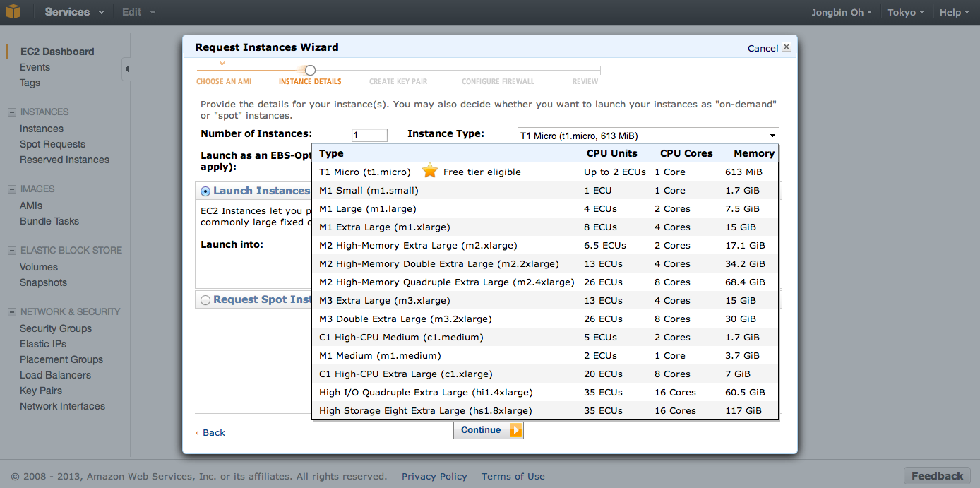980x488 pixels.
Task: Click the Number of Instances field
Action: coord(369,135)
